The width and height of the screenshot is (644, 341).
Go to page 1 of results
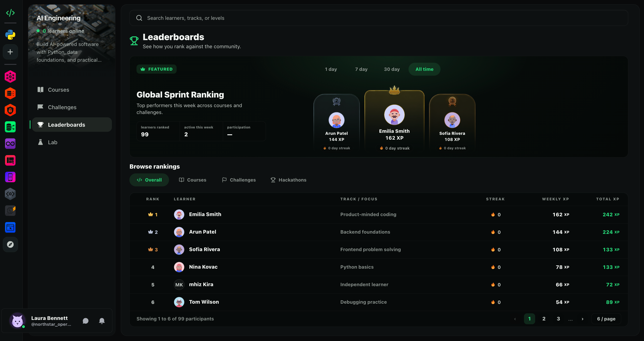click(x=530, y=319)
